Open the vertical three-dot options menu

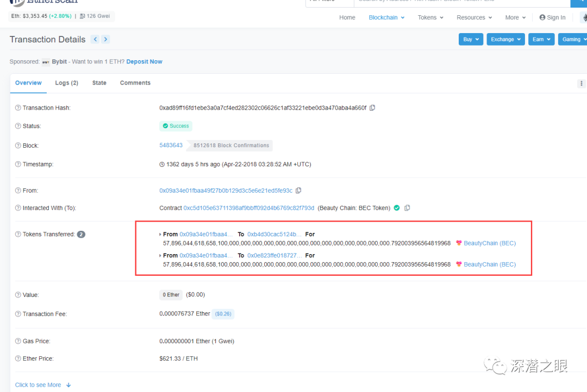point(581,84)
